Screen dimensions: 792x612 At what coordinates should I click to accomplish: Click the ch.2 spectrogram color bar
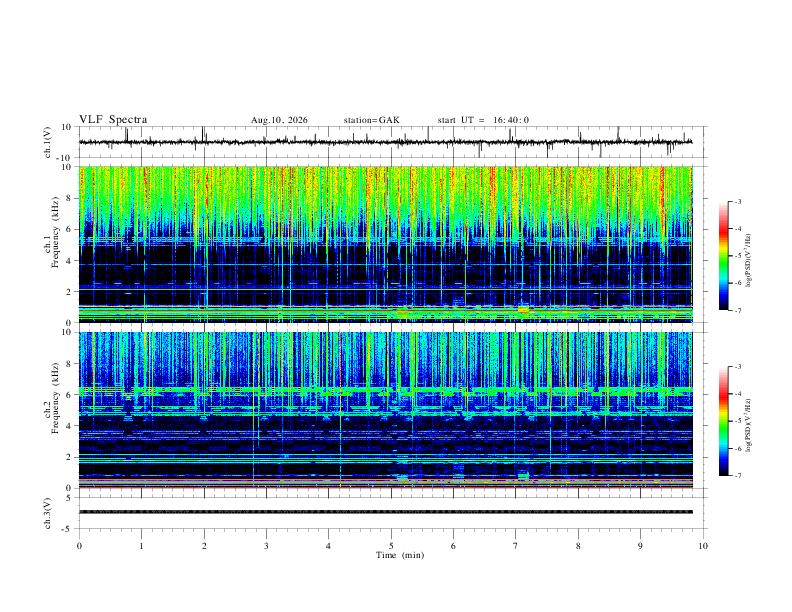pyautogui.click(x=723, y=421)
